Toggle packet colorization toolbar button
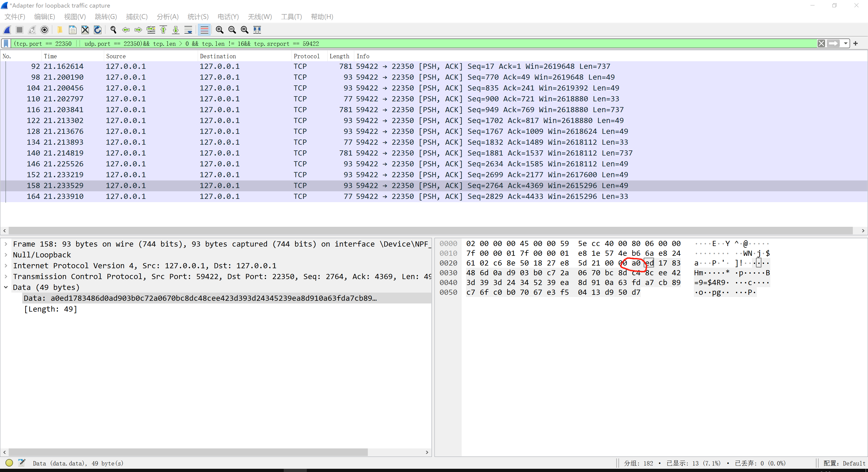Image resolution: width=868 pixels, height=472 pixels. click(x=204, y=30)
